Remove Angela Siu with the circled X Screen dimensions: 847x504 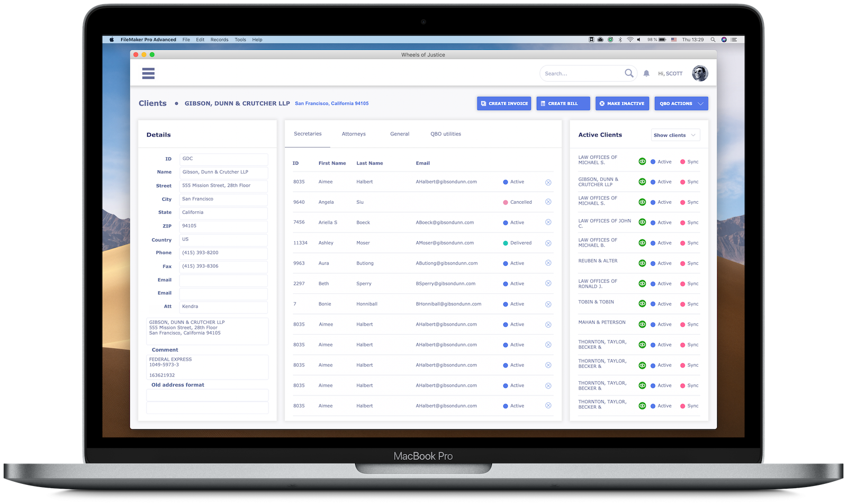coord(548,202)
